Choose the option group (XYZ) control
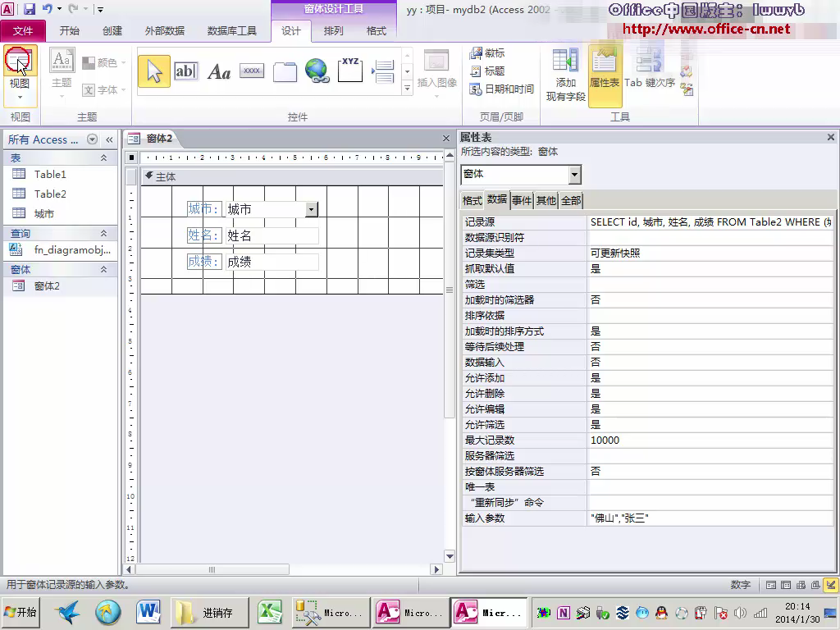Viewport: 840px width, 630px height. (x=350, y=70)
